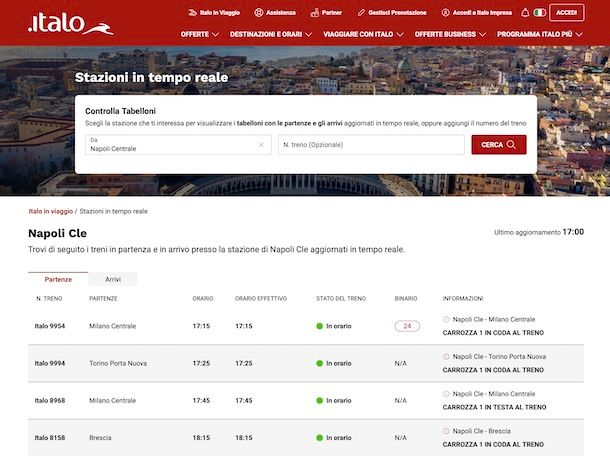Screen dimensions: 610x456
Task: Click the green status dot for Italo 8968
Action: [x=320, y=401]
